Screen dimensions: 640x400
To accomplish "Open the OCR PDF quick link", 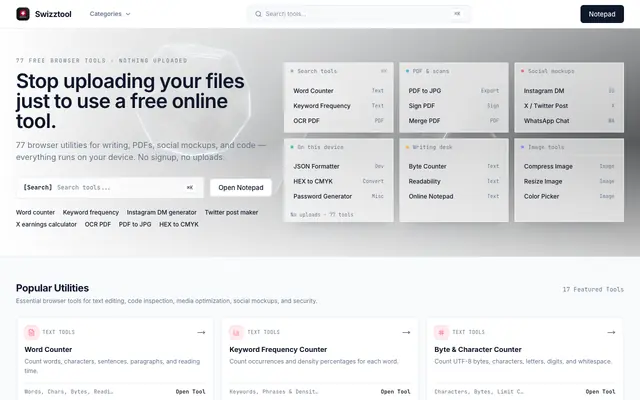I will (x=98, y=224).
